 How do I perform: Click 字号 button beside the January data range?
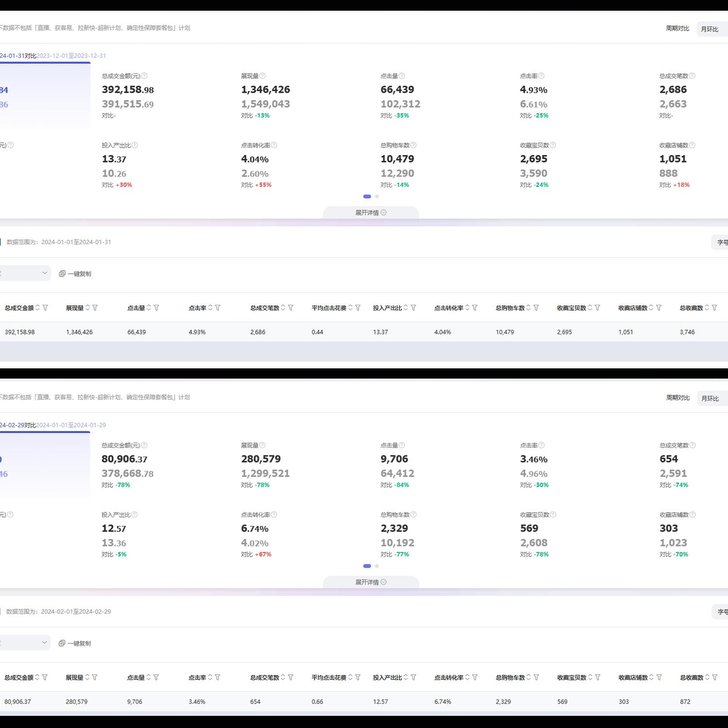(x=721, y=242)
